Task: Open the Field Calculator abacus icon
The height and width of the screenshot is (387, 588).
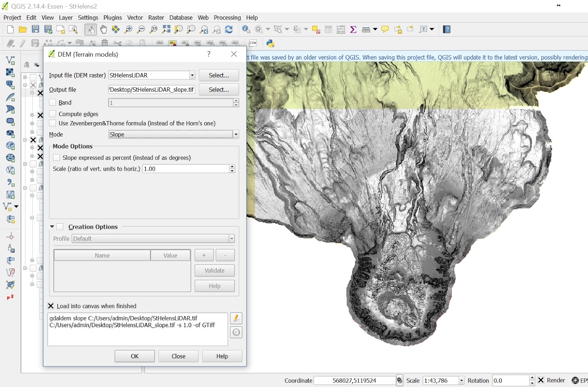Action: [x=341, y=30]
